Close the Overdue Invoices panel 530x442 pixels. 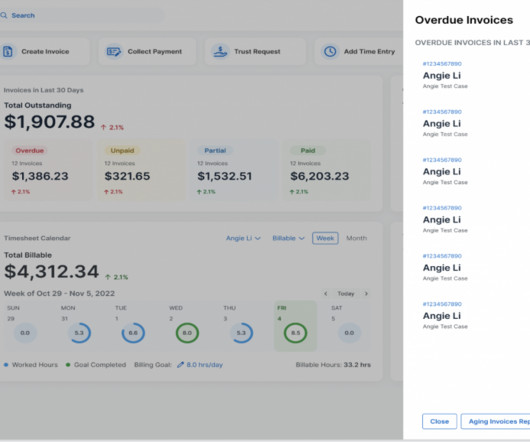coord(439,421)
